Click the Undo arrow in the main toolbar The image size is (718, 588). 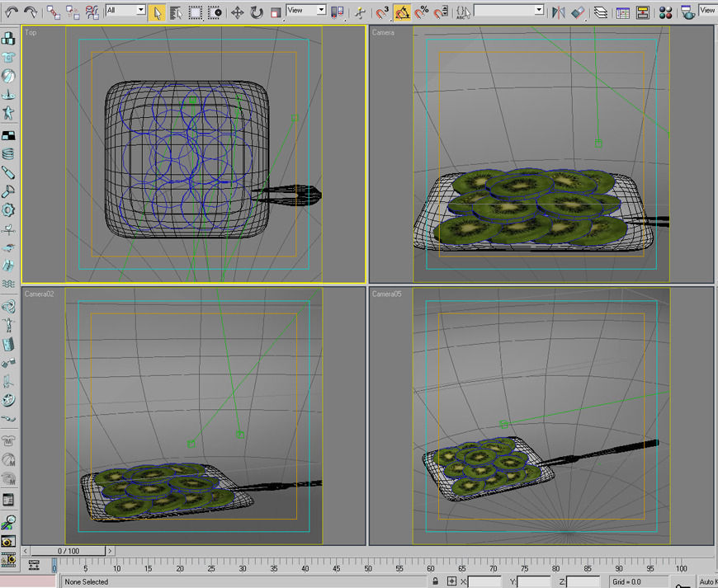tap(12, 12)
